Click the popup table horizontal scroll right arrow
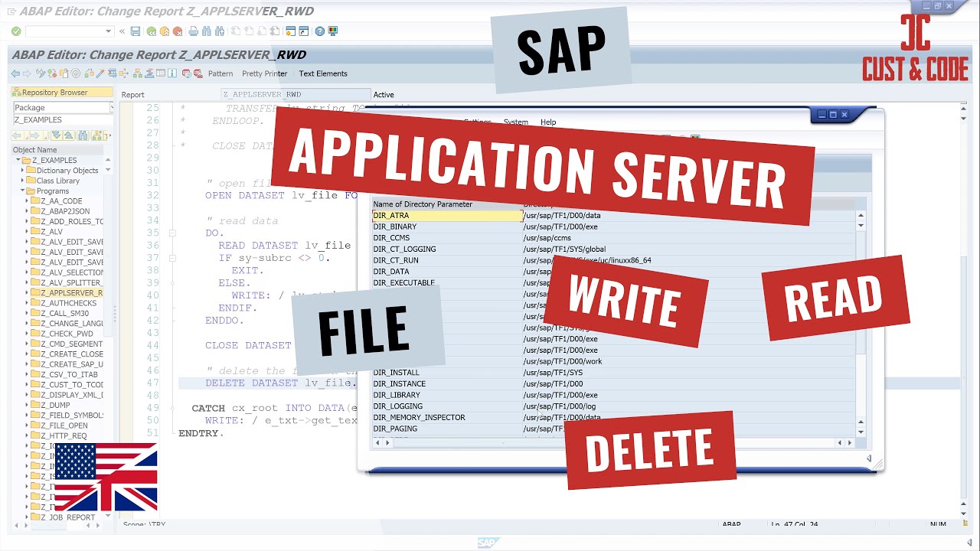Screen dimensions: 980x551 point(850,442)
